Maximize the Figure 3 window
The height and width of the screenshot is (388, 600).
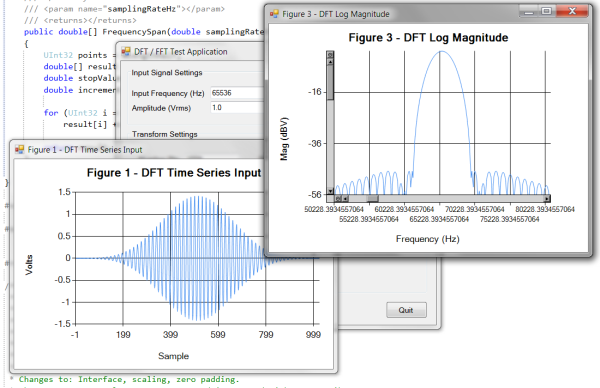coord(546,11)
